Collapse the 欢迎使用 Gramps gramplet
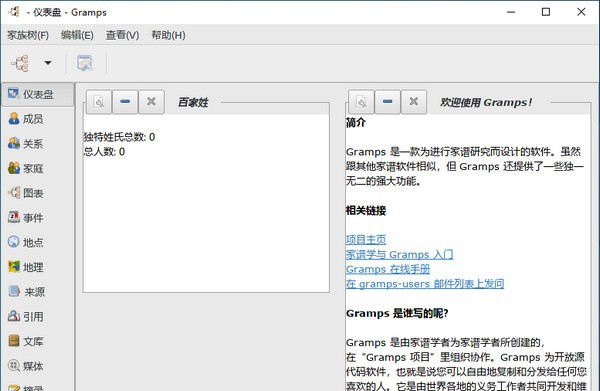 pos(388,102)
